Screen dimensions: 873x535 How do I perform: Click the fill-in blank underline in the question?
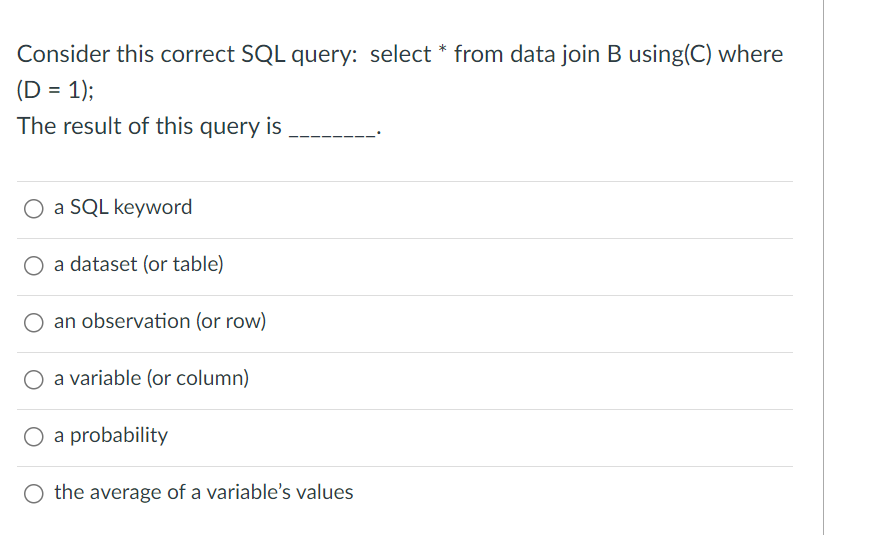click(x=331, y=132)
